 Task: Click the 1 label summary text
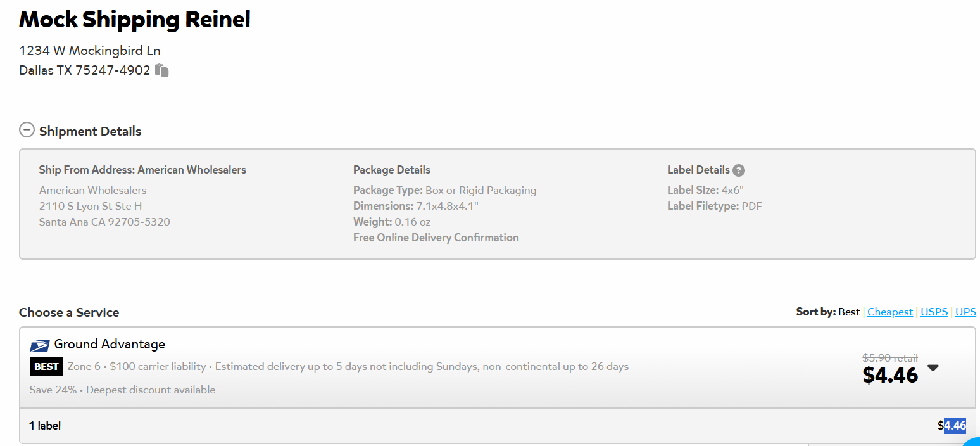pyautogui.click(x=45, y=426)
